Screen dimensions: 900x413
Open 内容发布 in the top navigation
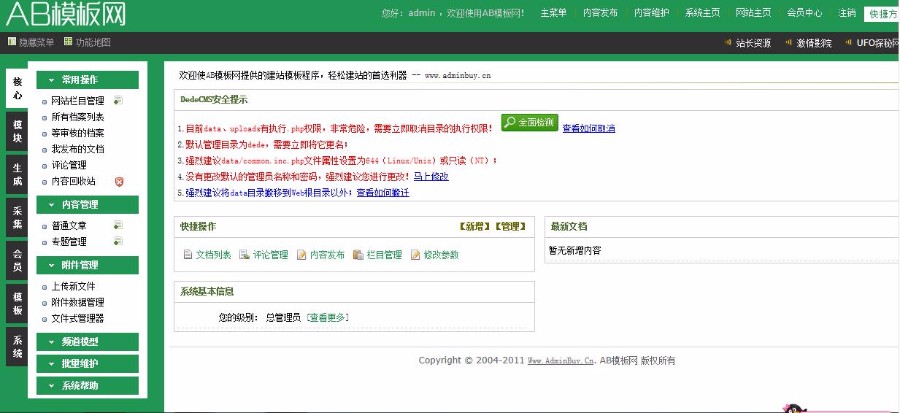coord(600,13)
